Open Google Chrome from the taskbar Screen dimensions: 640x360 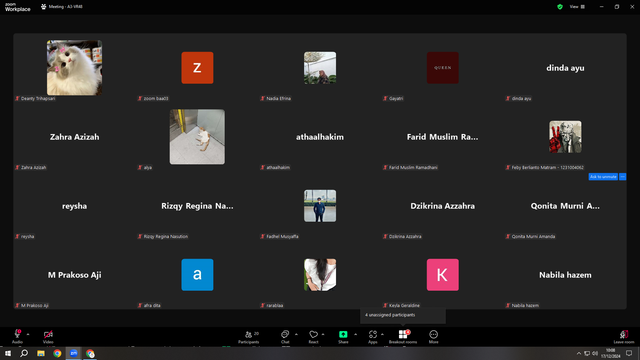point(57,353)
